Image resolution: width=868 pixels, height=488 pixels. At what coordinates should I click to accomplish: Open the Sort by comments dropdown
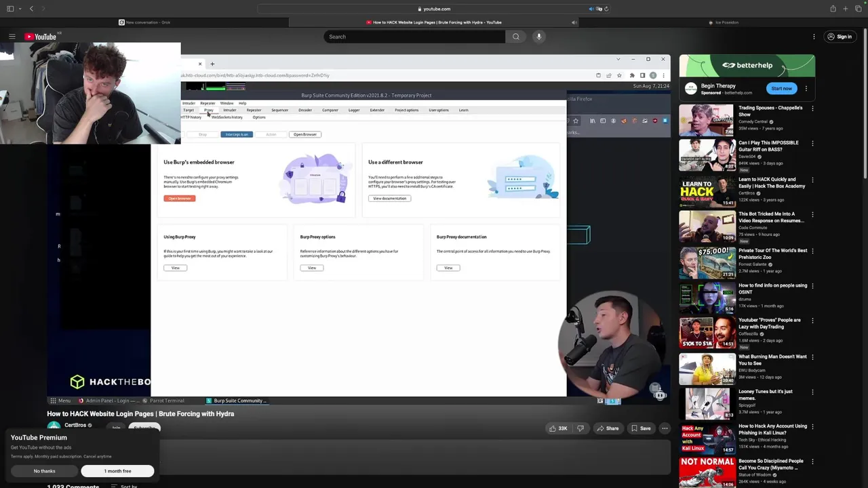point(125,486)
